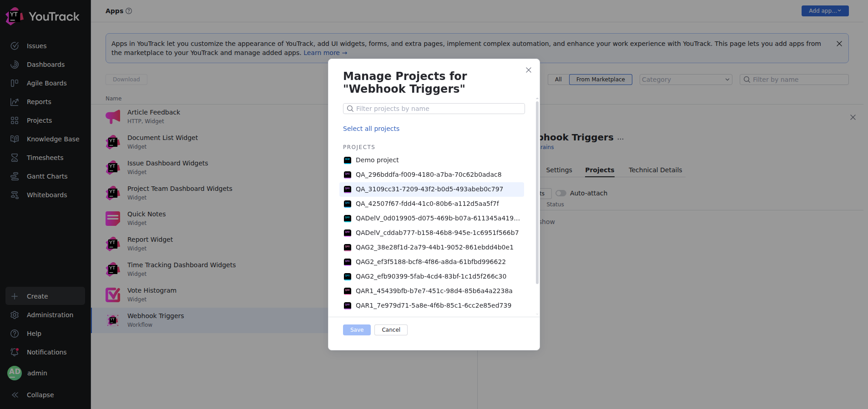Viewport: 868px width, 409px height.
Task: Select the Quick Notes app icon
Action: (113, 219)
